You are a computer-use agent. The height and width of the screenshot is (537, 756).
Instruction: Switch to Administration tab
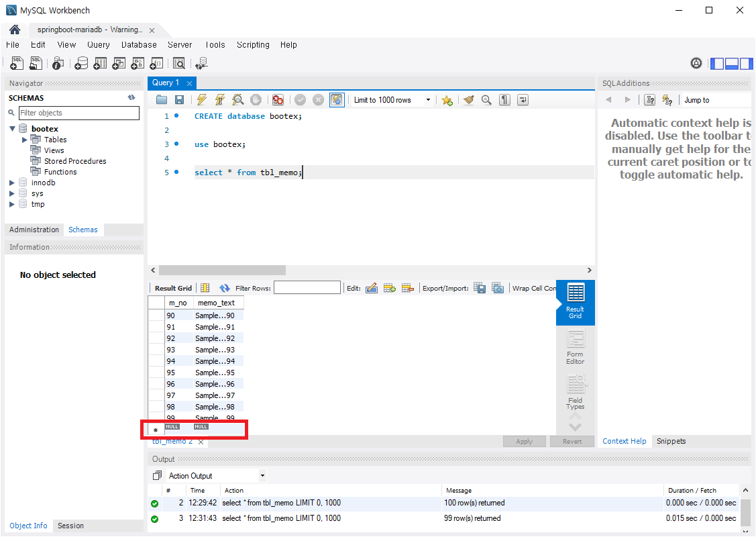34,230
